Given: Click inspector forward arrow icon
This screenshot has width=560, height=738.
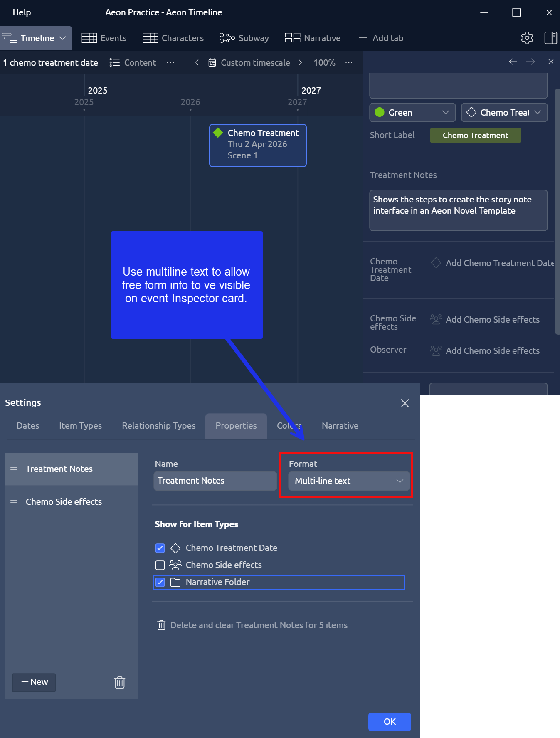Looking at the screenshot, I should (530, 62).
